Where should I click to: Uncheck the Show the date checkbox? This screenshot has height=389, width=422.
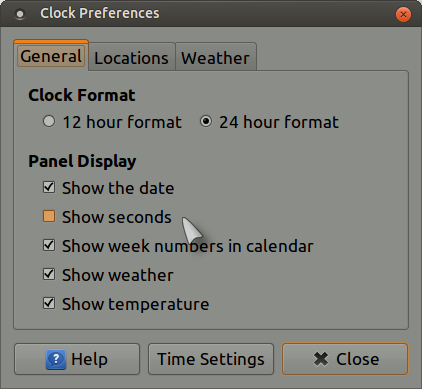49,187
